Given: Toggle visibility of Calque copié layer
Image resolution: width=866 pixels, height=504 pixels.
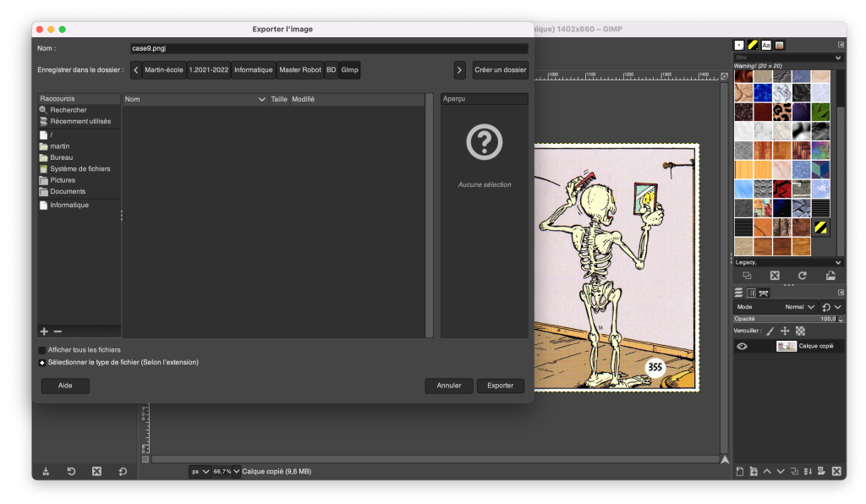Looking at the screenshot, I should coord(742,346).
